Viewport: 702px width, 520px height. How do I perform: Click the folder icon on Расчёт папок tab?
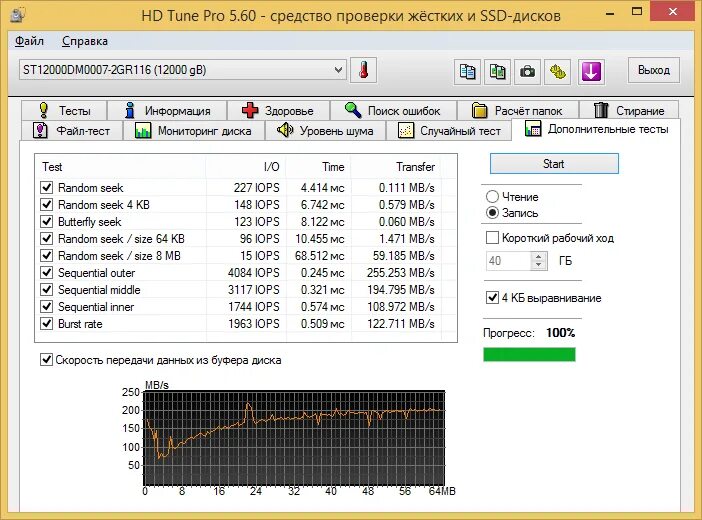pyautogui.click(x=479, y=110)
